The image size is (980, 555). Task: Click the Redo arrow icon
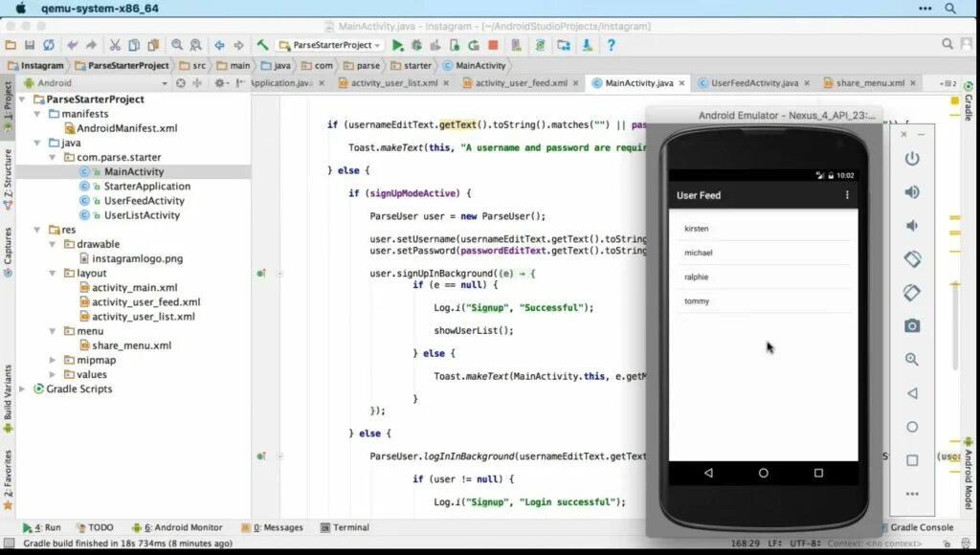[91, 45]
